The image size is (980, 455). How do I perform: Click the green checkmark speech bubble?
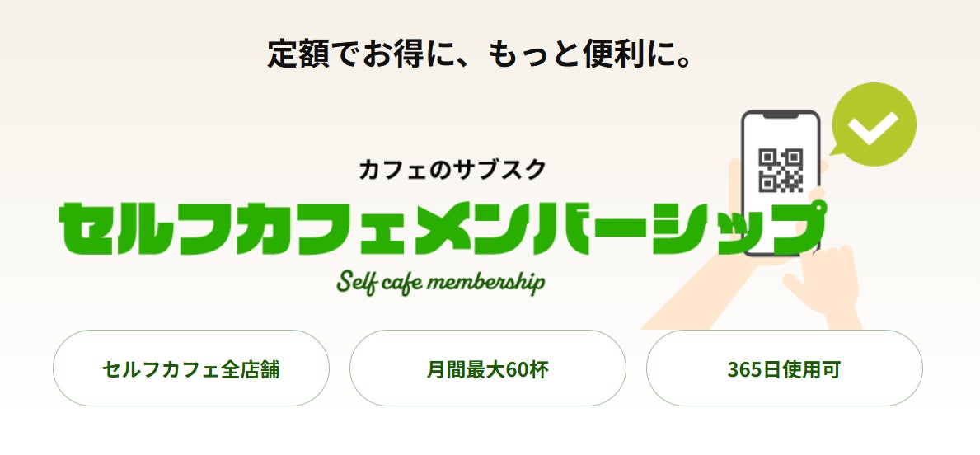874,125
